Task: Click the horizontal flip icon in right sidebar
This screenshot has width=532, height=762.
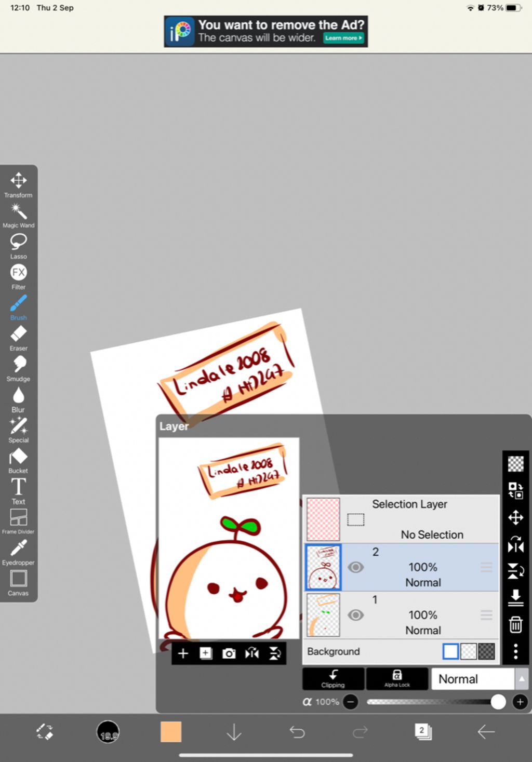Action: 515,544
